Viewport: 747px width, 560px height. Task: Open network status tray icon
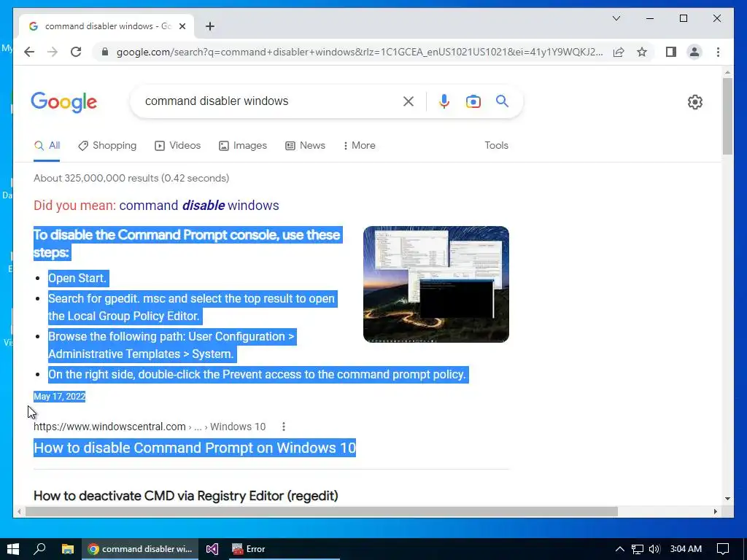coord(638,549)
